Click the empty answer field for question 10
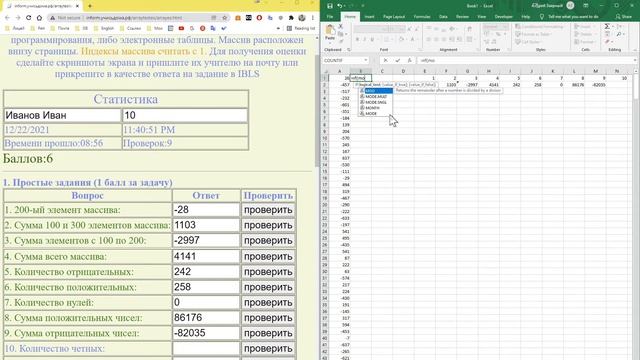 [206, 349]
